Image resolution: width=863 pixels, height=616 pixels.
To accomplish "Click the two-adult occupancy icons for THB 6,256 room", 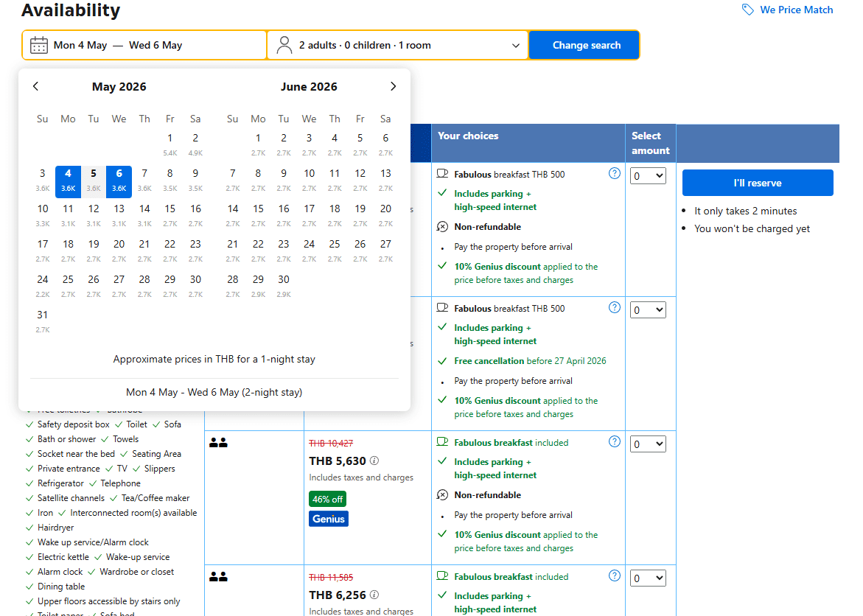I will pos(219,575).
